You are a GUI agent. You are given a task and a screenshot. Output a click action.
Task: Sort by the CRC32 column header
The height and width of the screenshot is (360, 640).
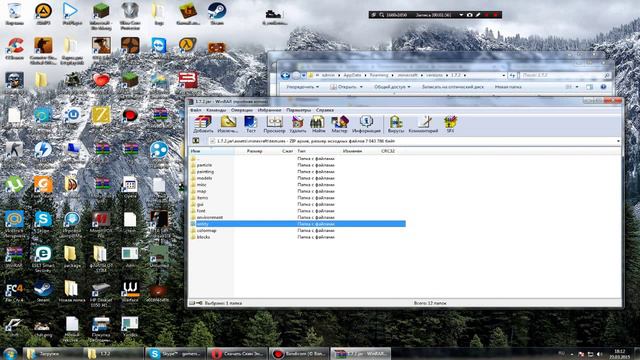pos(388,151)
